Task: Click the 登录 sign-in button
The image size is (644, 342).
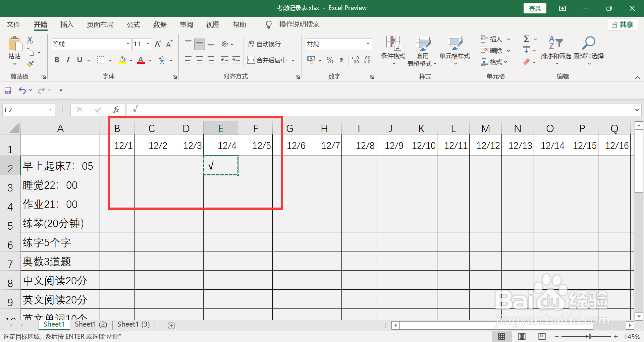Action: [x=535, y=8]
